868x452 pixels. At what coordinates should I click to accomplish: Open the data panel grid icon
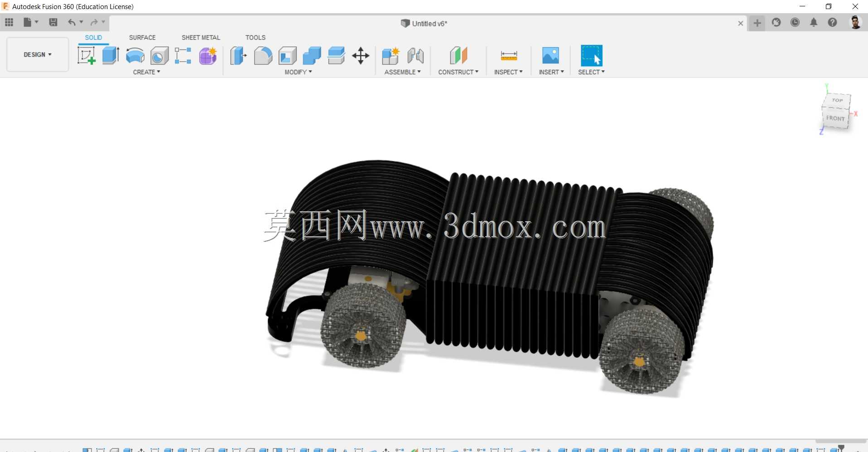point(9,22)
